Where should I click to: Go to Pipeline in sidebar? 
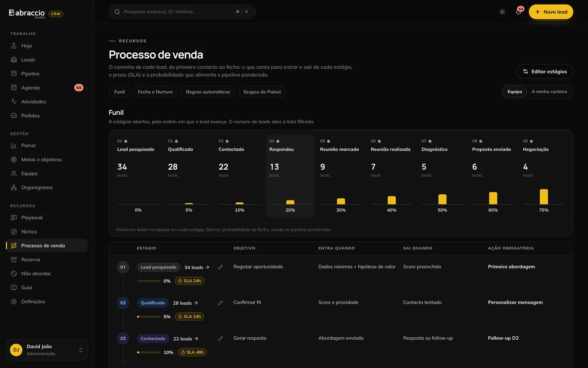point(47,74)
